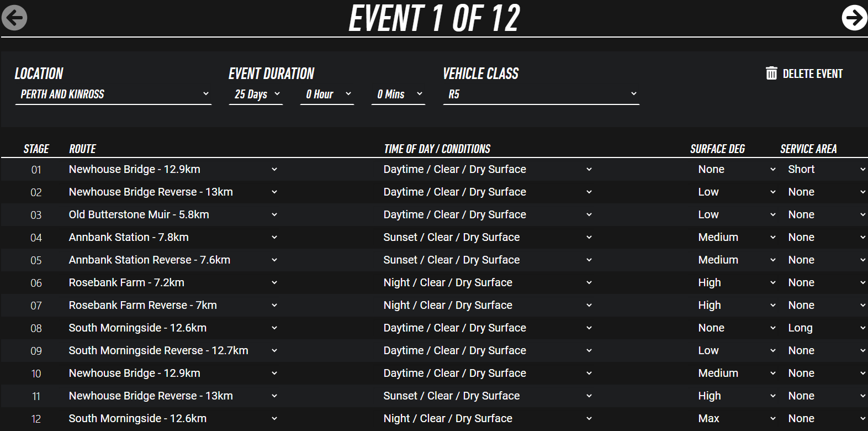The width and height of the screenshot is (868, 431).
Task: Open stage 03 Old Butterstone Muir route list
Action: (x=274, y=215)
